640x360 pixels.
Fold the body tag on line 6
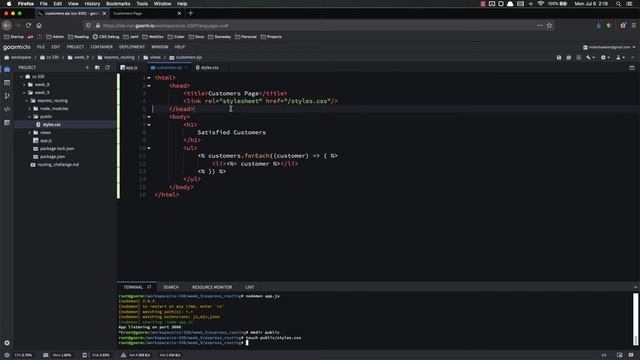(149, 117)
